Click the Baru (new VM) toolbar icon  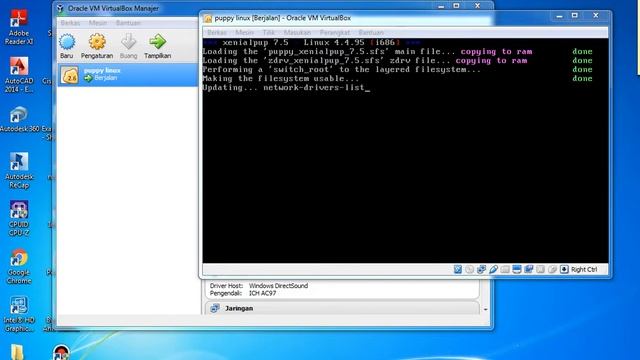(x=67, y=42)
